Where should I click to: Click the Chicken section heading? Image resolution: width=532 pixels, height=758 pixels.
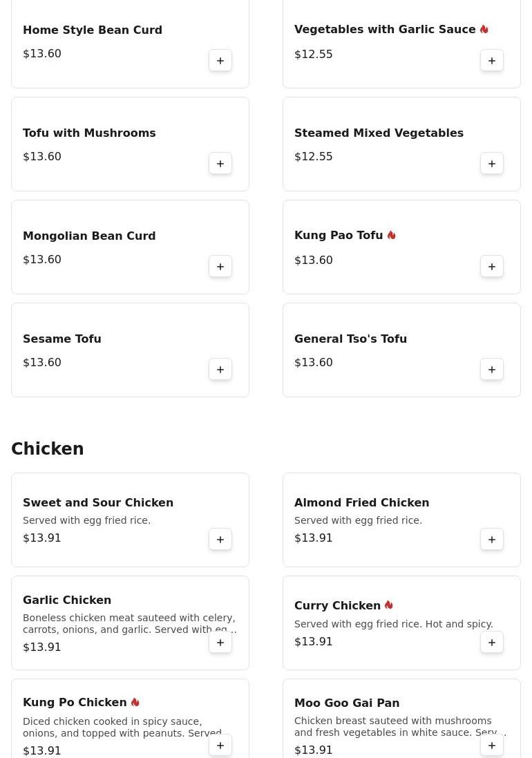(48, 448)
